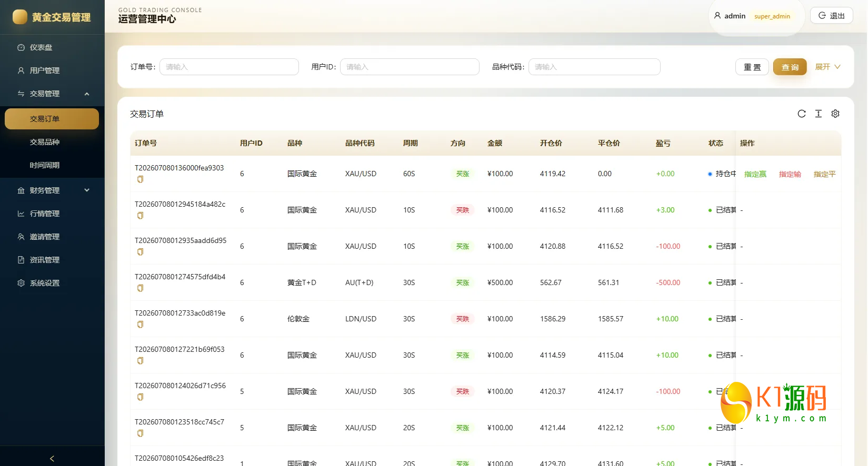The width and height of the screenshot is (868, 466).
Task: Click the 伦敦金 product cell
Action: tap(298, 319)
